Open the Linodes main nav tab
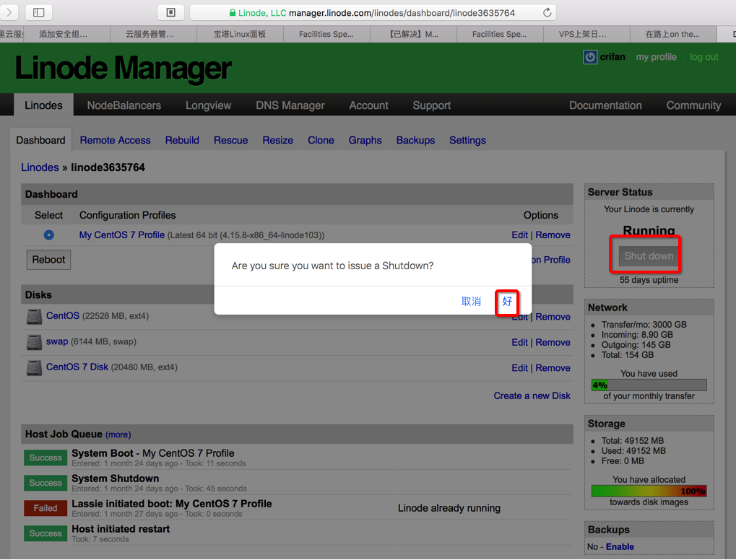This screenshot has height=560, width=736. [43, 105]
